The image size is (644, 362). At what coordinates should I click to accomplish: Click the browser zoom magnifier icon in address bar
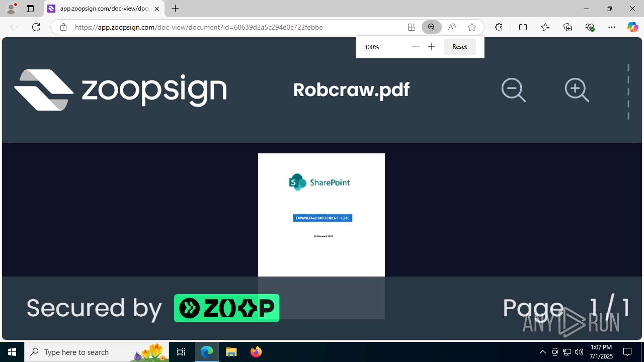(431, 27)
